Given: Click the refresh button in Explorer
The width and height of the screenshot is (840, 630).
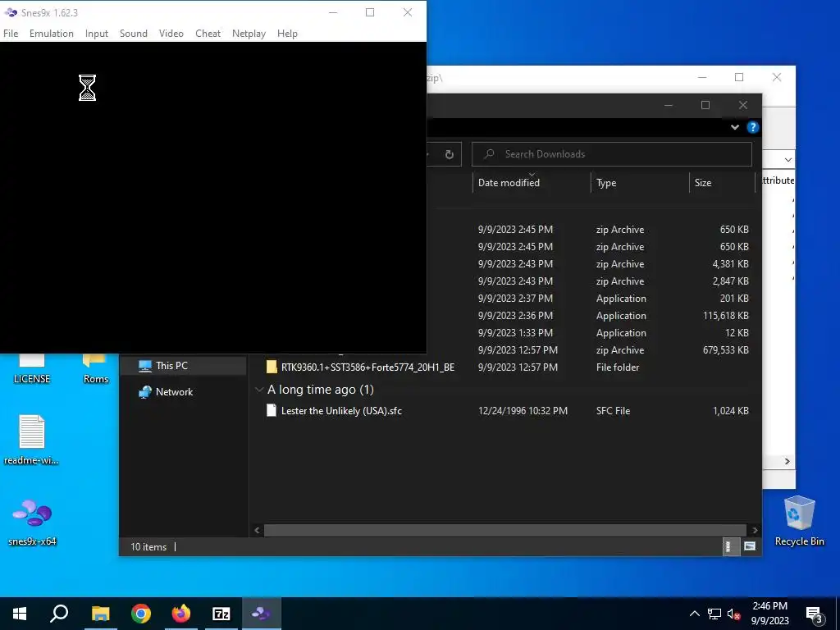Looking at the screenshot, I should tap(450, 154).
